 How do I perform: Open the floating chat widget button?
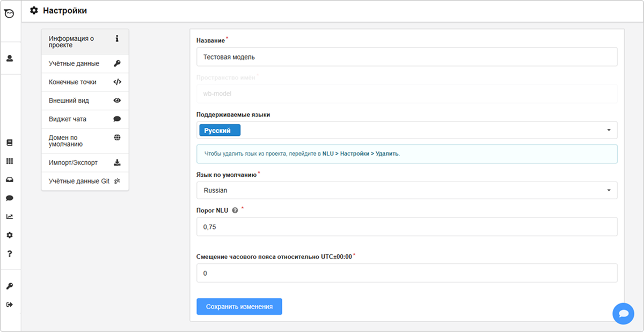tap(623, 313)
